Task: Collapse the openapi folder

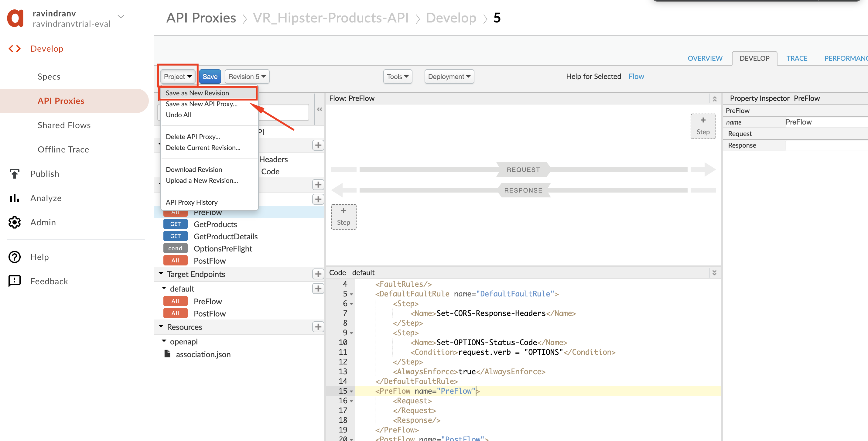Action: coord(164,340)
